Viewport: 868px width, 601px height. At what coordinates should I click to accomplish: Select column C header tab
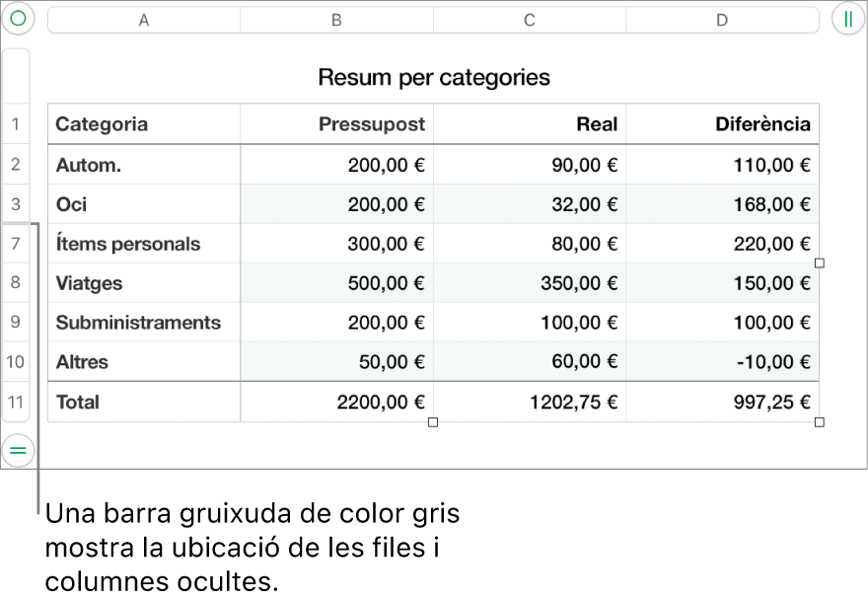click(530, 20)
